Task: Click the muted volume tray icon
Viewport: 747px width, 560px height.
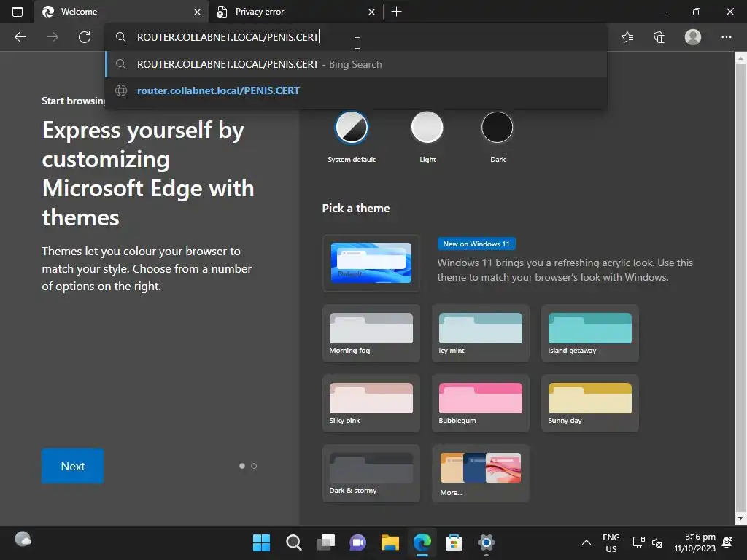Action: point(657,542)
